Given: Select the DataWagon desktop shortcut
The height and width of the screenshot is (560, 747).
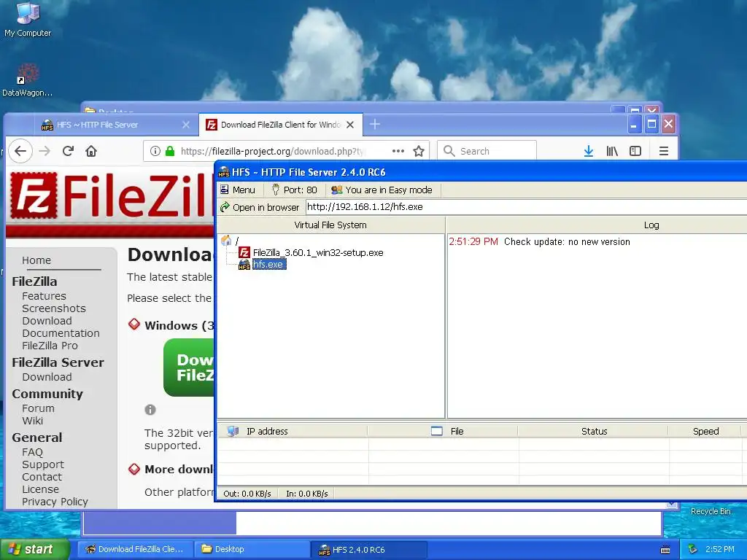Looking at the screenshot, I should (x=27, y=80).
